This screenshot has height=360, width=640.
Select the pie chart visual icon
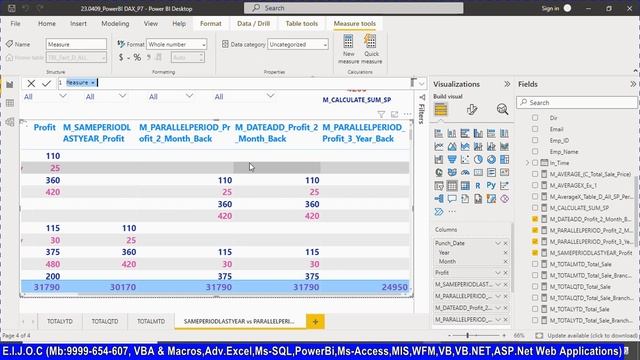coord(478,160)
